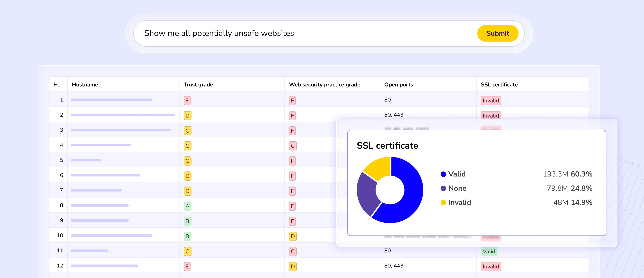This screenshot has height=278, width=644.
Task: Click row 9 trust grade B badge
Action: (x=187, y=221)
